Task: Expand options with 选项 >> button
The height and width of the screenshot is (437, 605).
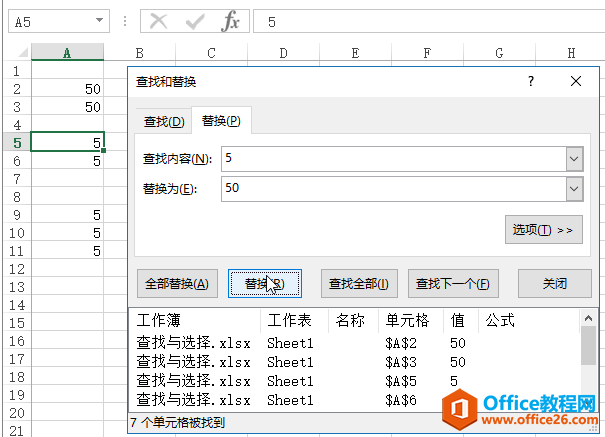Action: (x=543, y=230)
